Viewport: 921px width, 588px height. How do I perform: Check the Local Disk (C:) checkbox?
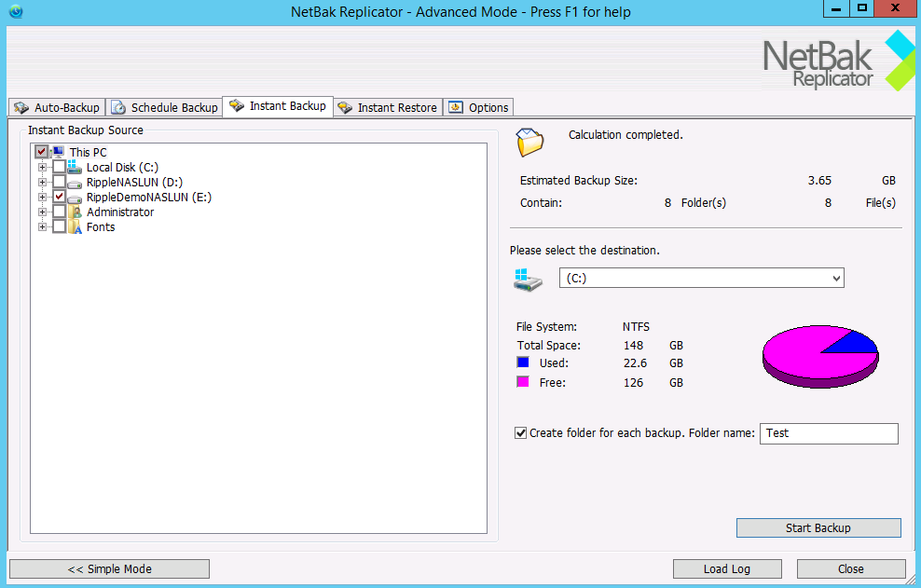pyautogui.click(x=59, y=168)
